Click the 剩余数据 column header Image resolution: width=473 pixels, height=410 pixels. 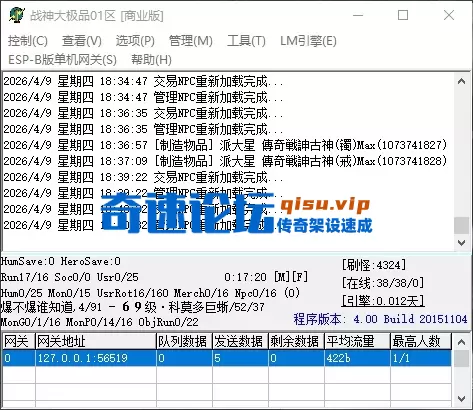point(296,341)
